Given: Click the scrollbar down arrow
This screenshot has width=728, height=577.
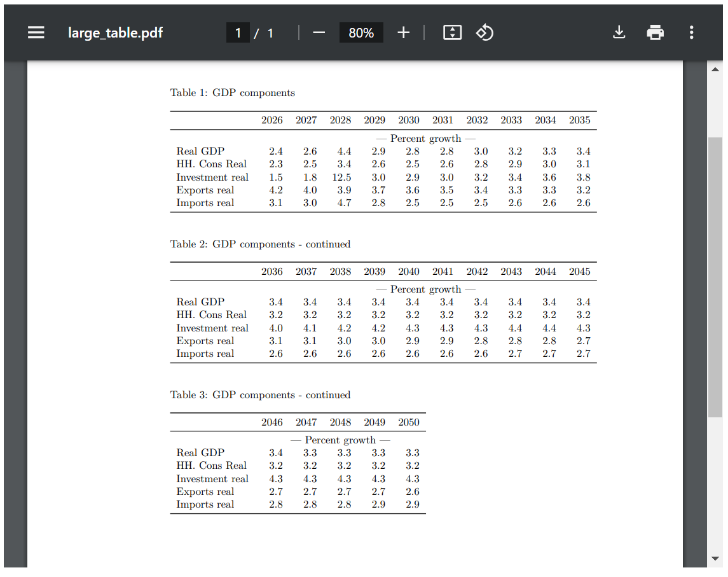Looking at the screenshot, I should (715, 559).
